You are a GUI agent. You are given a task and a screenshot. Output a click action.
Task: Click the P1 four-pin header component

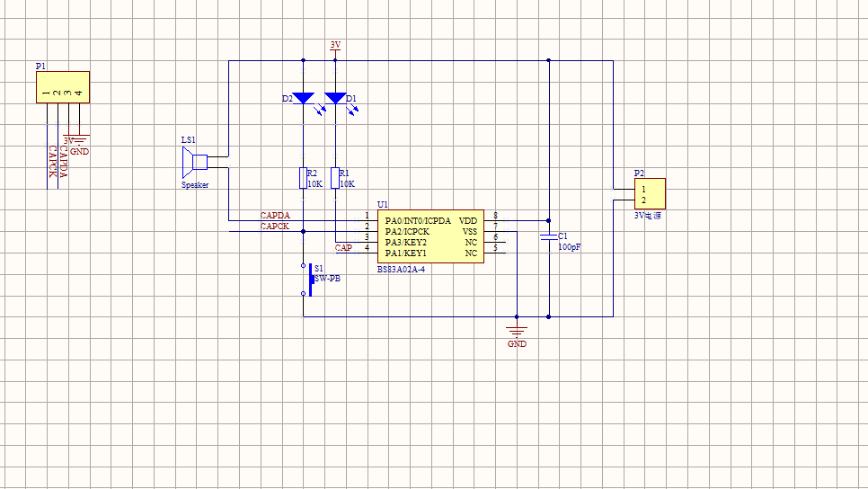[63, 87]
